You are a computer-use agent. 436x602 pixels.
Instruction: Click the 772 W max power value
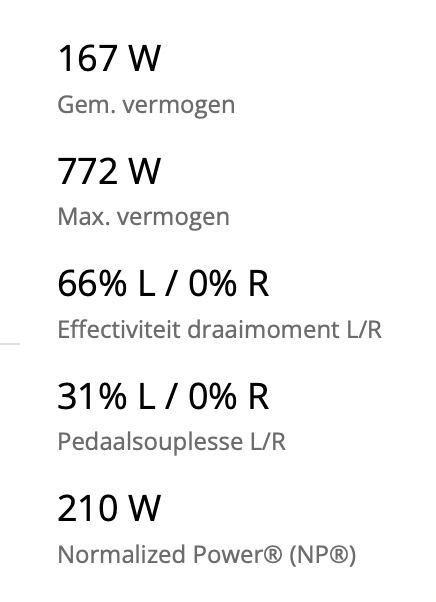[x=109, y=171]
